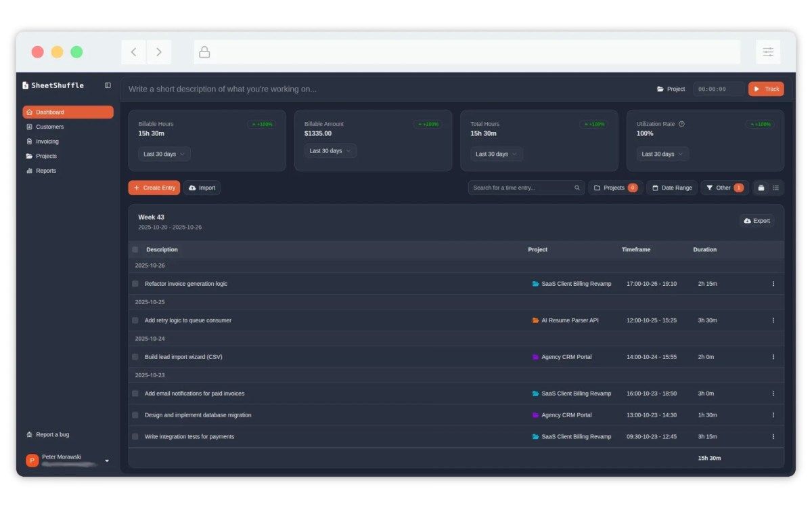812x508 pixels.
Task: Open the Projects section in the sidebar
Action: click(29, 156)
